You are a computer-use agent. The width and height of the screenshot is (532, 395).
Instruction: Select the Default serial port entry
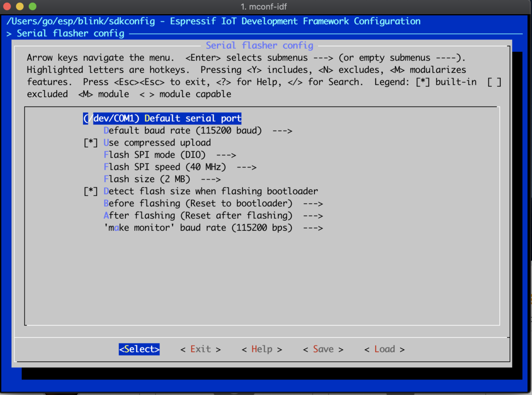click(x=162, y=118)
